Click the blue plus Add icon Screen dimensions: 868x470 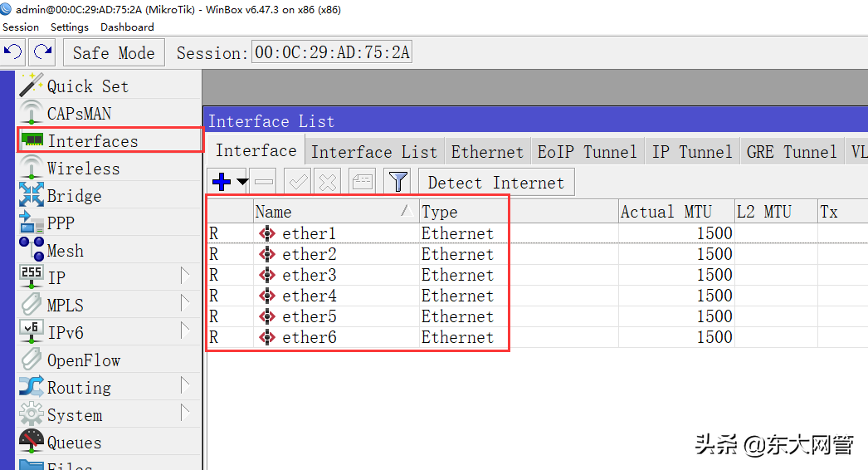coord(222,181)
